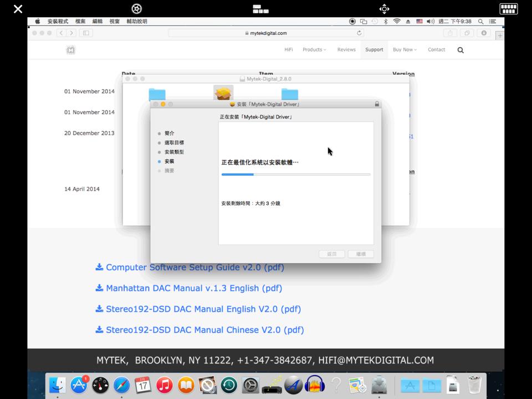Open the package icon in Mytek-Digital_2.8.0 window

click(x=223, y=93)
